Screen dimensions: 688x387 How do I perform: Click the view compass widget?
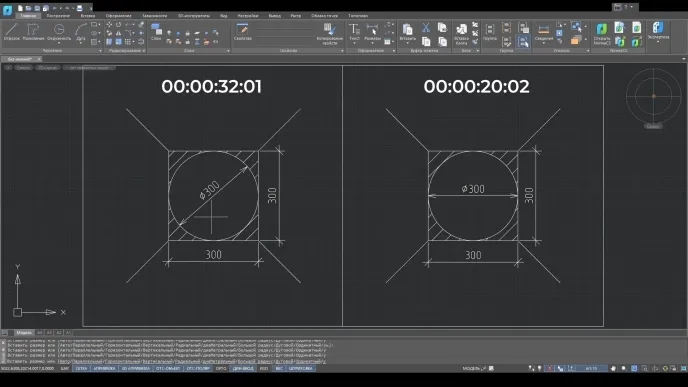pyautogui.click(x=653, y=96)
